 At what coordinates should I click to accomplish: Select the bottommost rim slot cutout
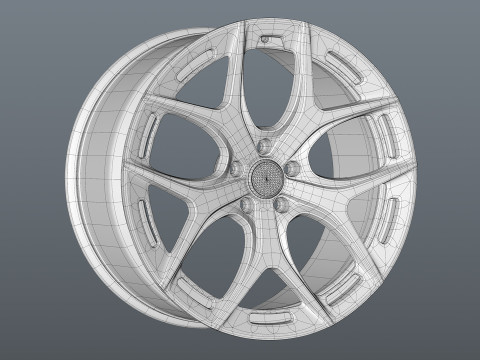[271, 319]
